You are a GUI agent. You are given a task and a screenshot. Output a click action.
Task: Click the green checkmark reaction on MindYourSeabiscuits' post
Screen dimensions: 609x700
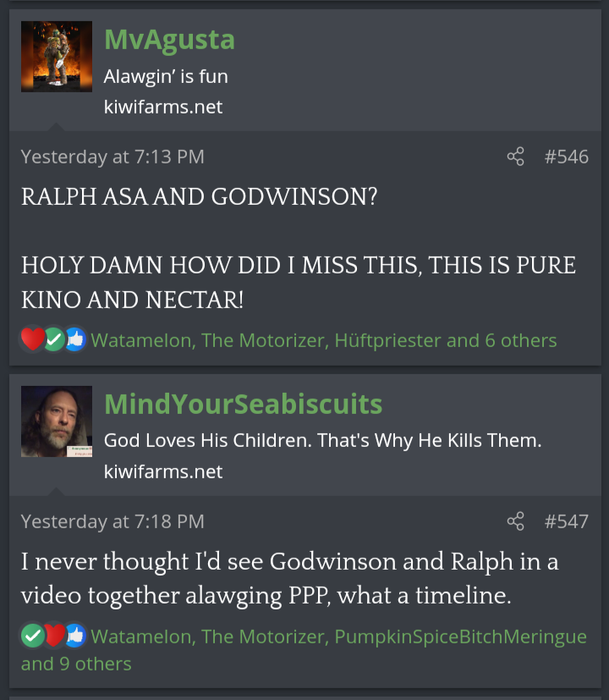click(33, 636)
